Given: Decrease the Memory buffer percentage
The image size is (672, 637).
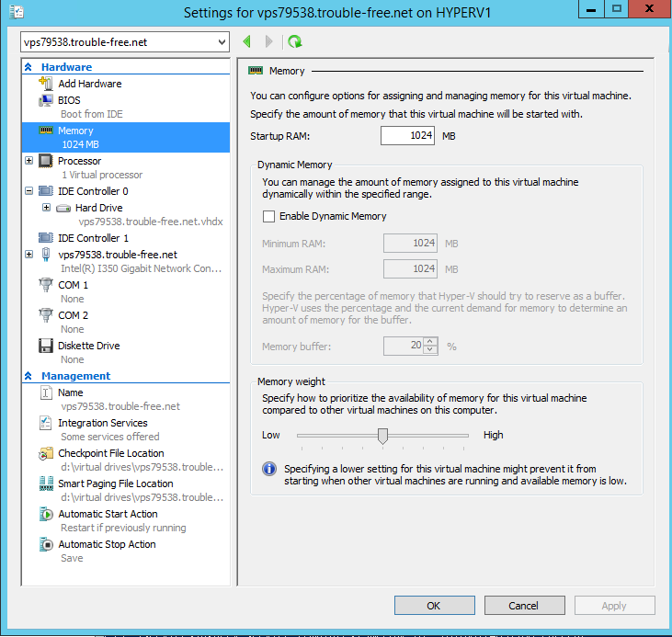Looking at the screenshot, I should coord(430,350).
